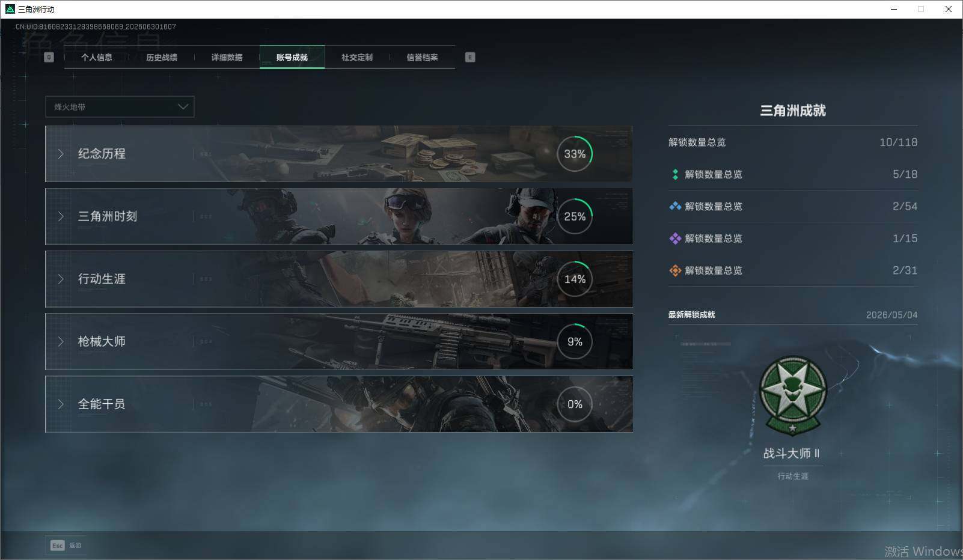The height and width of the screenshot is (560, 963).
Task: Expand the 纪念历程 achievement category
Action: [339, 154]
